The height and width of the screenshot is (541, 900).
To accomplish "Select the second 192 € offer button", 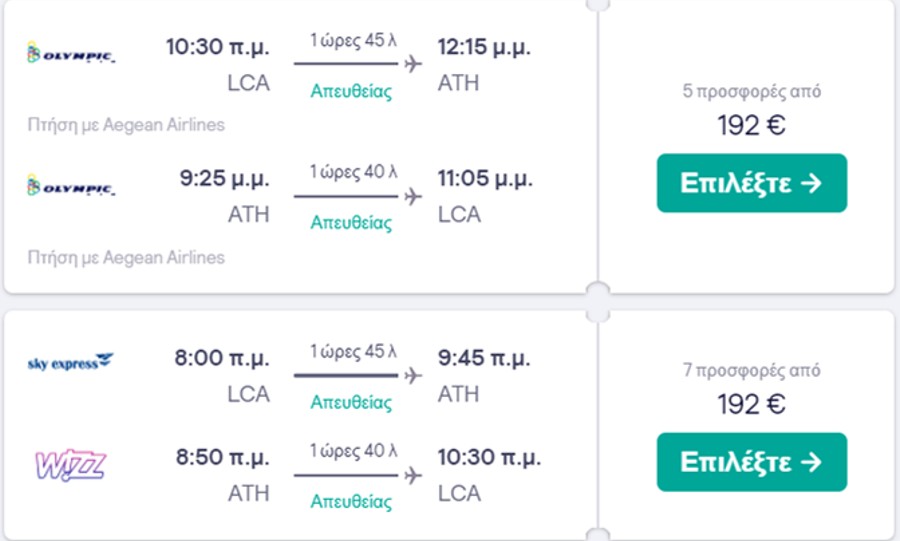I will [x=752, y=462].
